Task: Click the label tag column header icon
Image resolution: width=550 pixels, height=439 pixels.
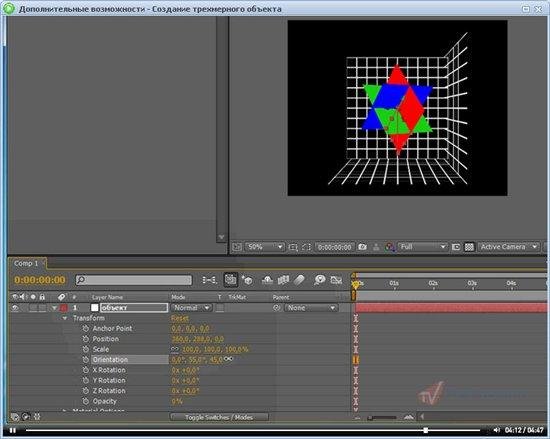Action: [x=62, y=297]
